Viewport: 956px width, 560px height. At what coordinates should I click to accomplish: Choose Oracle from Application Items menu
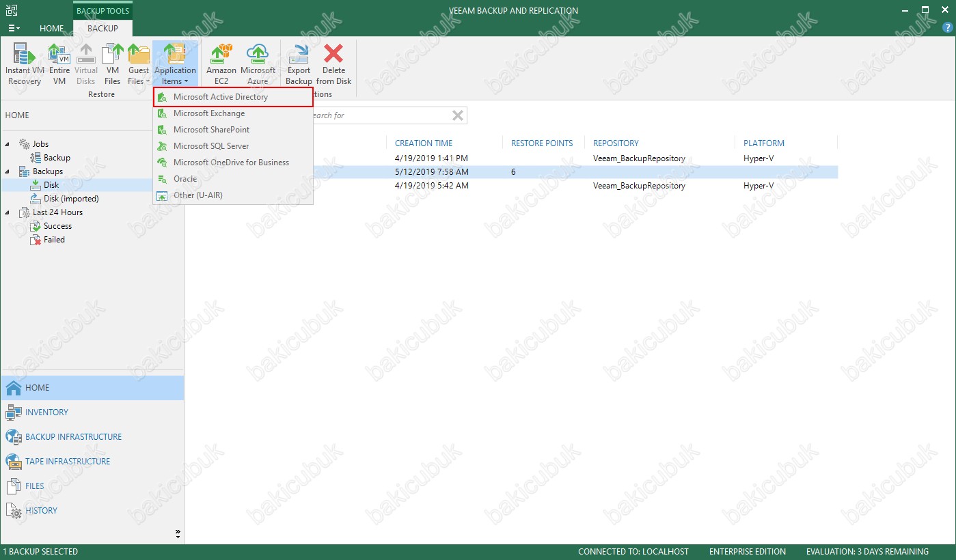pyautogui.click(x=233, y=179)
